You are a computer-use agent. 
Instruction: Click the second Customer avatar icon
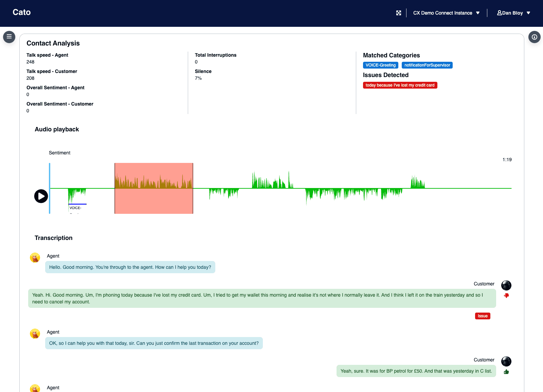(x=506, y=361)
